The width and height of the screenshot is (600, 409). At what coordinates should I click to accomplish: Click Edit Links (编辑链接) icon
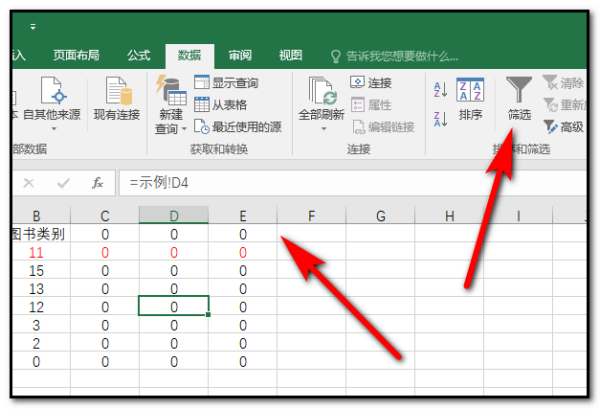pyautogui.click(x=359, y=127)
